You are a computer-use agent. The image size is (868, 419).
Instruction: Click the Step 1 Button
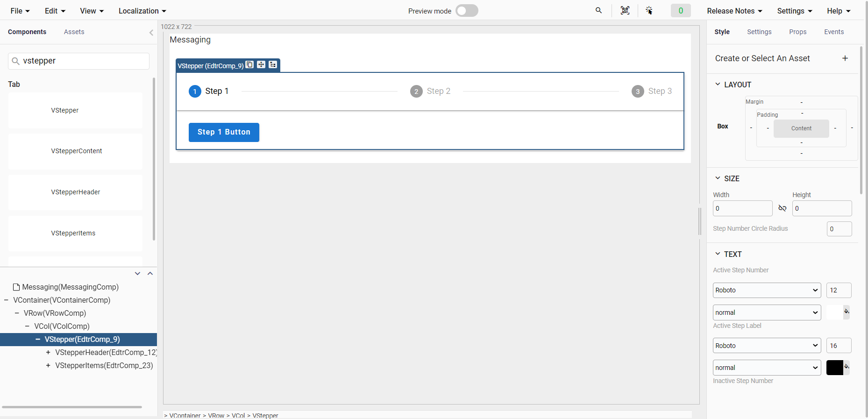pos(224,132)
